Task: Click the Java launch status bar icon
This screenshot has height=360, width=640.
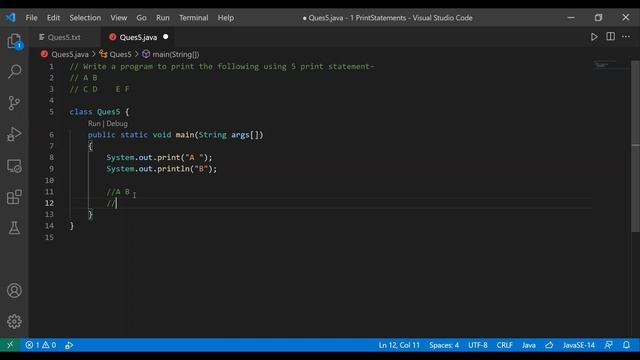Action: [x=69, y=345]
